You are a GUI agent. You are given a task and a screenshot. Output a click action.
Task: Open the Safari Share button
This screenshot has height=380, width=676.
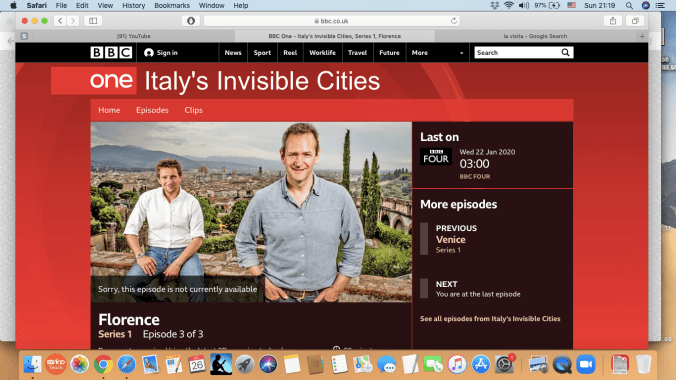click(x=613, y=21)
